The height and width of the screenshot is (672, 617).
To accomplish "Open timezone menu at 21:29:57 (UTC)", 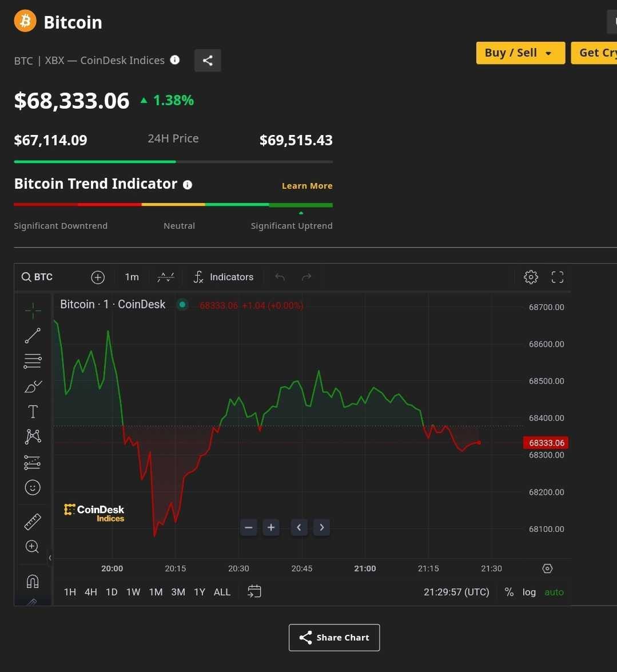I will tap(456, 593).
